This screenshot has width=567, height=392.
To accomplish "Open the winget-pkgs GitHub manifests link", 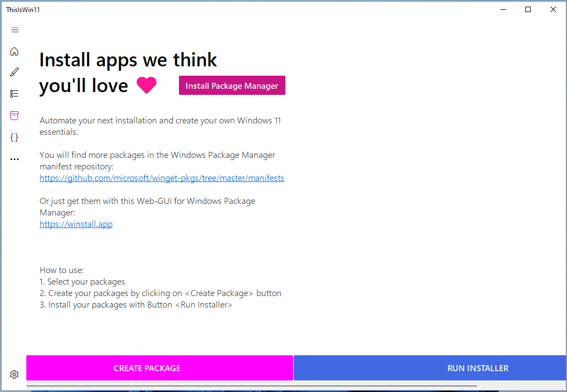I will tap(161, 178).
